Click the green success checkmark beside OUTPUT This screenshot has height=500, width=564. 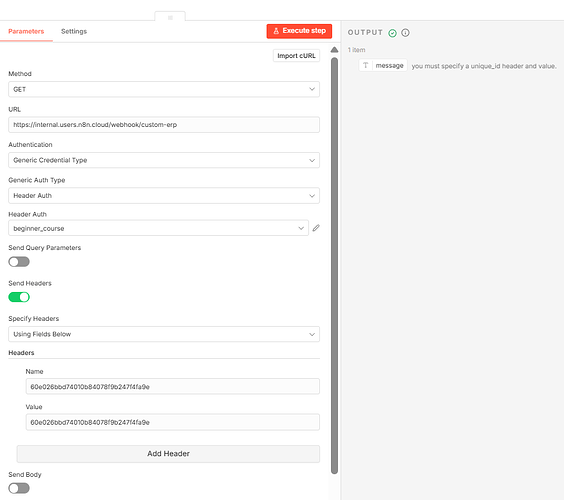[392, 33]
